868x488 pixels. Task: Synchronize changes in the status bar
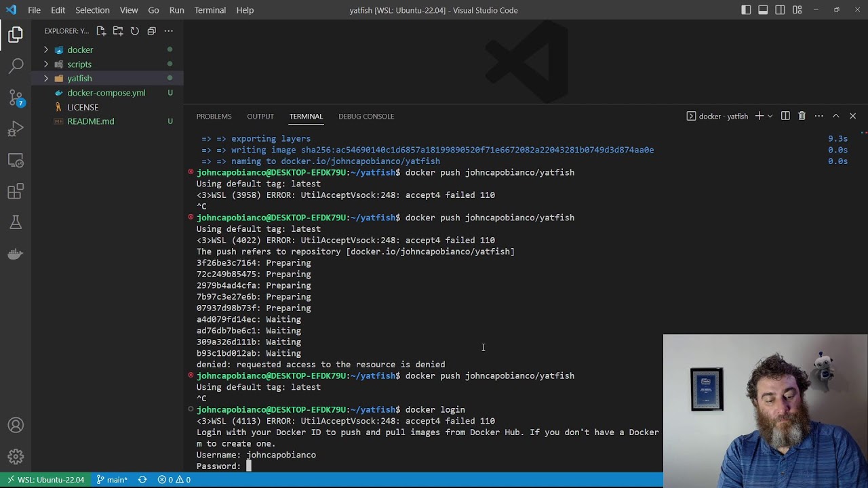coord(142,480)
